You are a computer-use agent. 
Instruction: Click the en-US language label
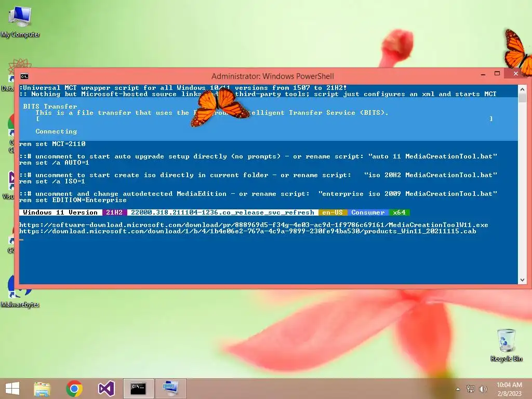[x=332, y=212]
